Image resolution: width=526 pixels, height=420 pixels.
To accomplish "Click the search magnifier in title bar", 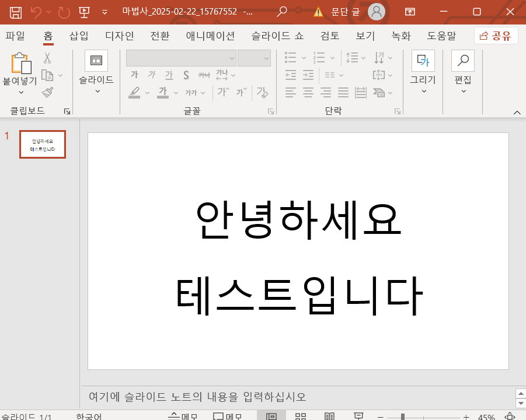I will point(282,12).
